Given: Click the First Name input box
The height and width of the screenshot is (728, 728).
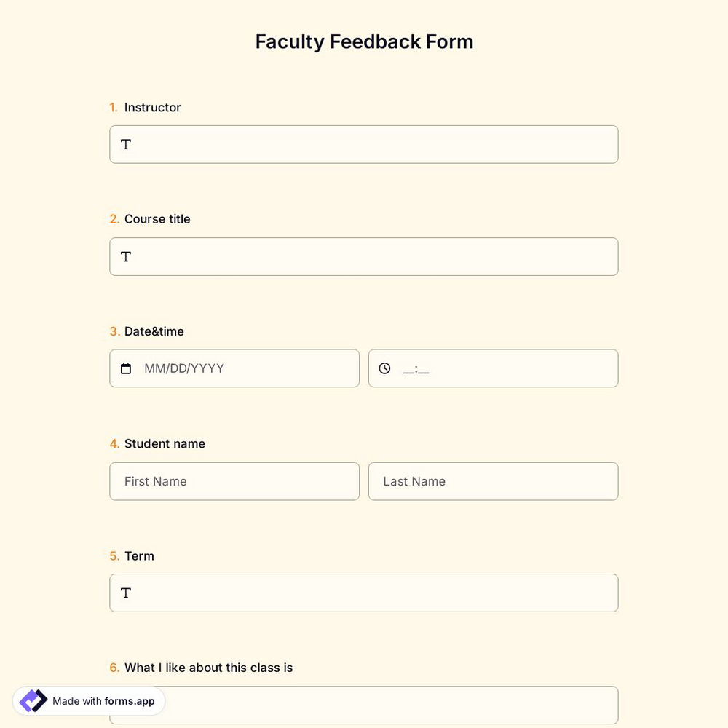Looking at the screenshot, I should pos(234,481).
